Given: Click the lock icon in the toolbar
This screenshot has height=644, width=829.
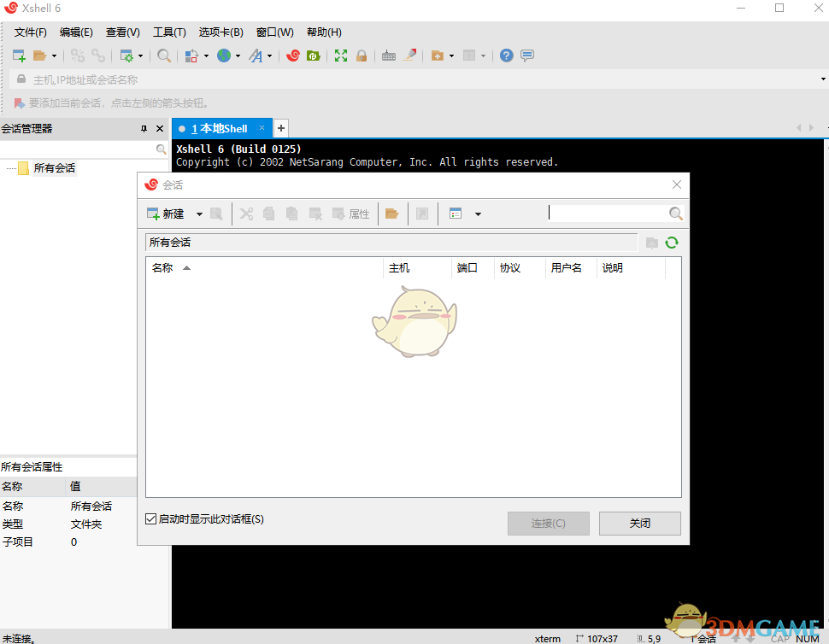Looking at the screenshot, I should point(362,55).
